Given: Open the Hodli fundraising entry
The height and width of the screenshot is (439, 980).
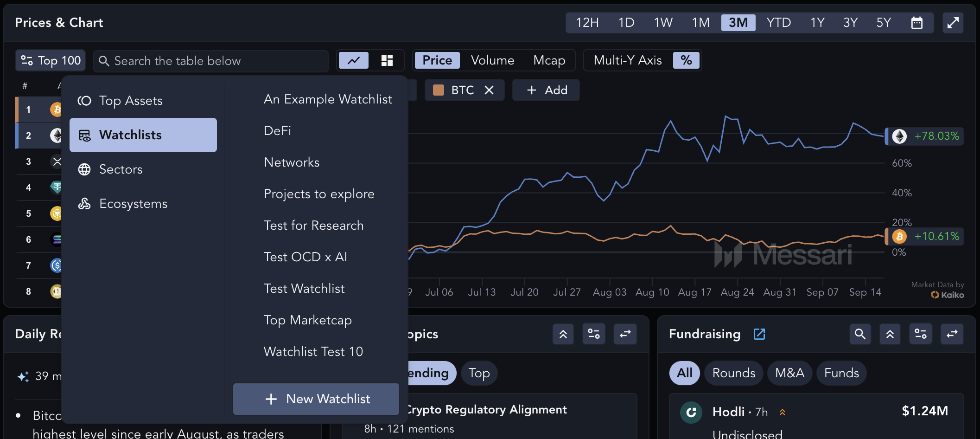Looking at the screenshot, I should [816, 417].
